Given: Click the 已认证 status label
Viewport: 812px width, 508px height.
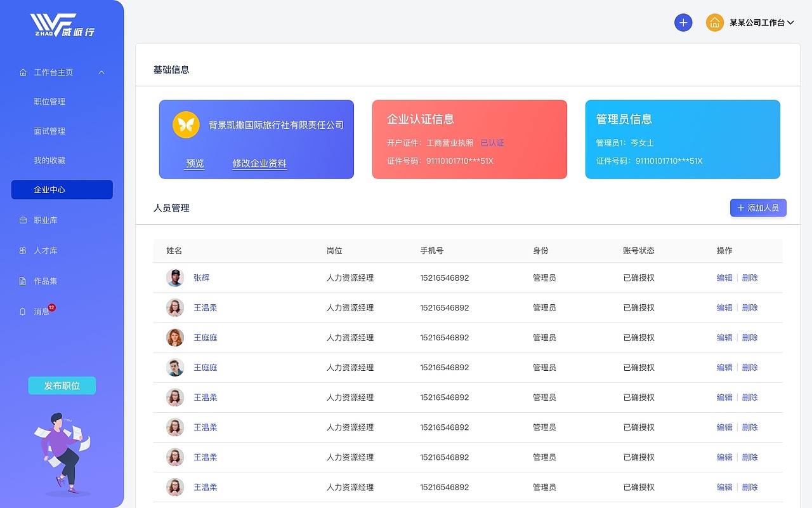Looking at the screenshot, I should [492, 143].
